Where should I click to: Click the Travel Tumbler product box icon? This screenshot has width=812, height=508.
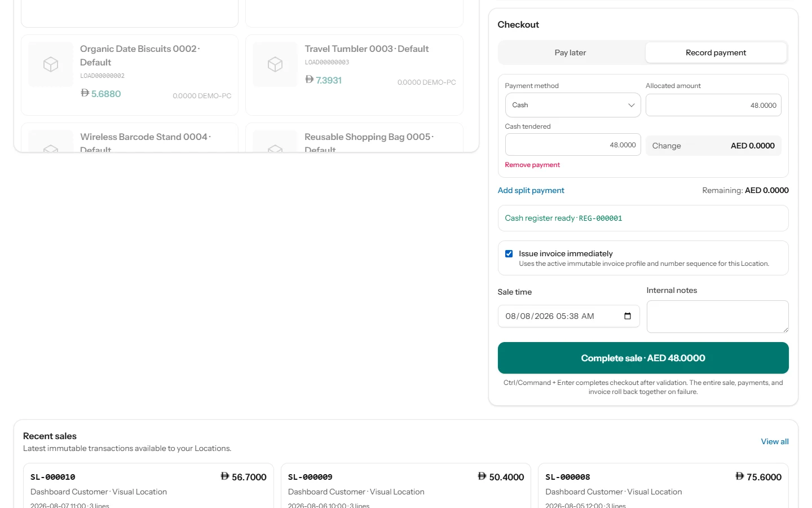coord(275,64)
